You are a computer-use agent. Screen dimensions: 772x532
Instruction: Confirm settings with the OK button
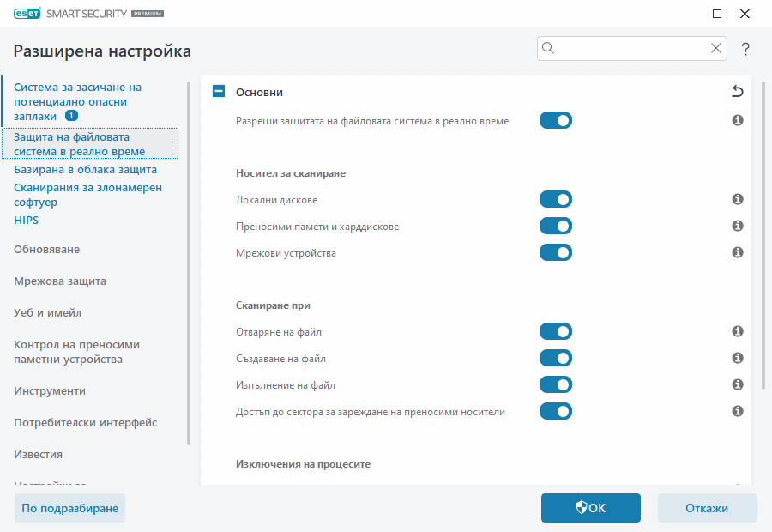(590, 507)
